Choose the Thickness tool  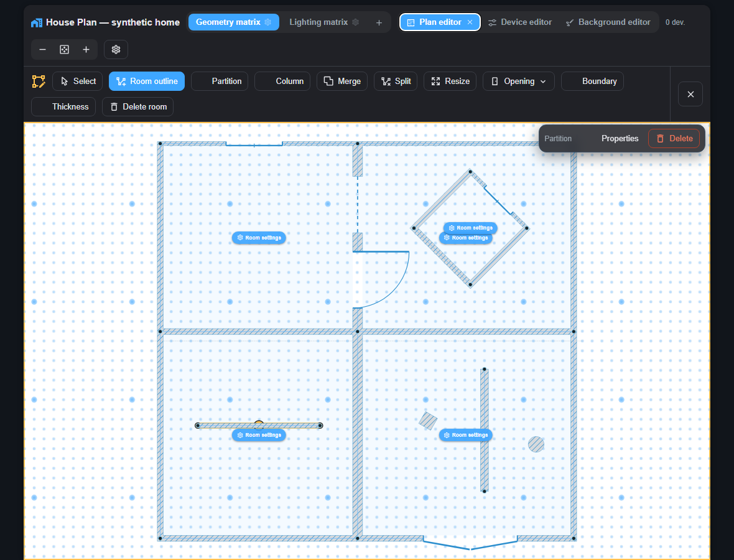pos(63,107)
